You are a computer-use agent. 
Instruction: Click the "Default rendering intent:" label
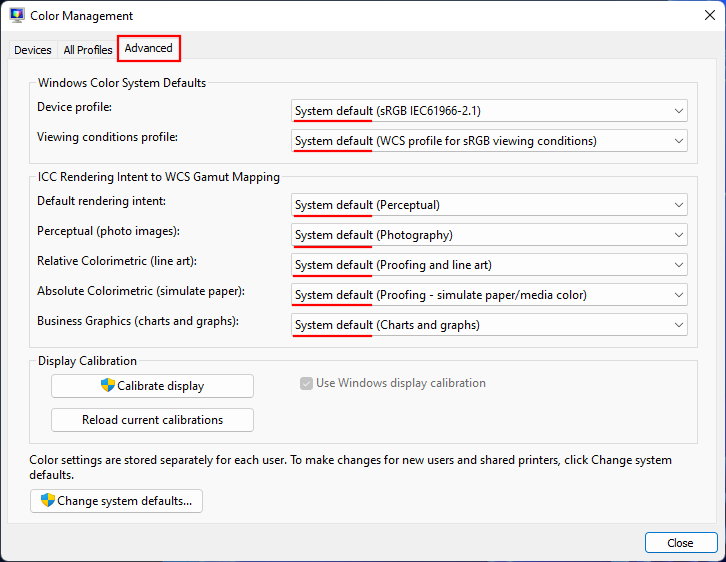(101, 201)
